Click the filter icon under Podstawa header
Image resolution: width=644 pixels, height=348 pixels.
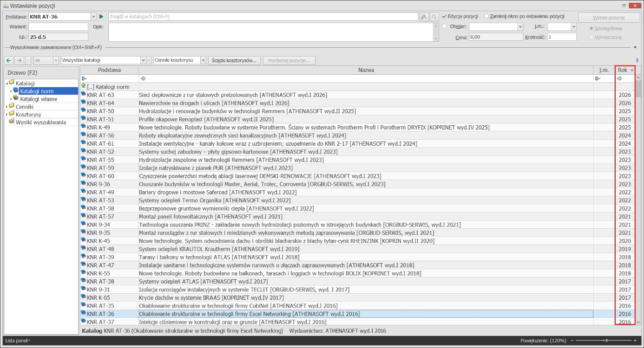(84, 78)
